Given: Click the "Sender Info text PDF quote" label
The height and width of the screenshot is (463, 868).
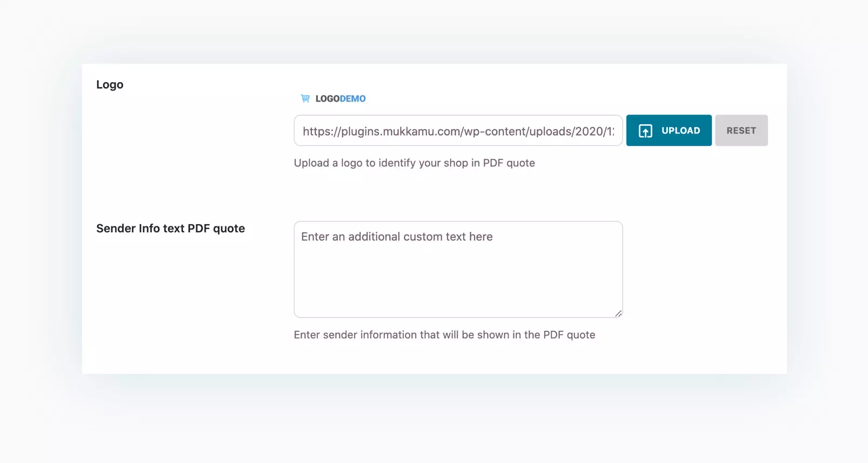Looking at the screenshot, I should pyautogui.click(x=170, y=229).
